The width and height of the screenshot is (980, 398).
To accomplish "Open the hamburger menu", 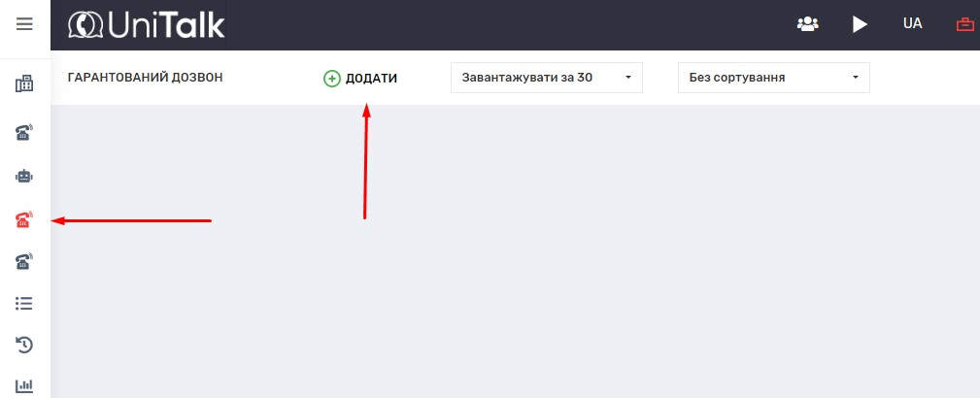I will tap(24, 24).
